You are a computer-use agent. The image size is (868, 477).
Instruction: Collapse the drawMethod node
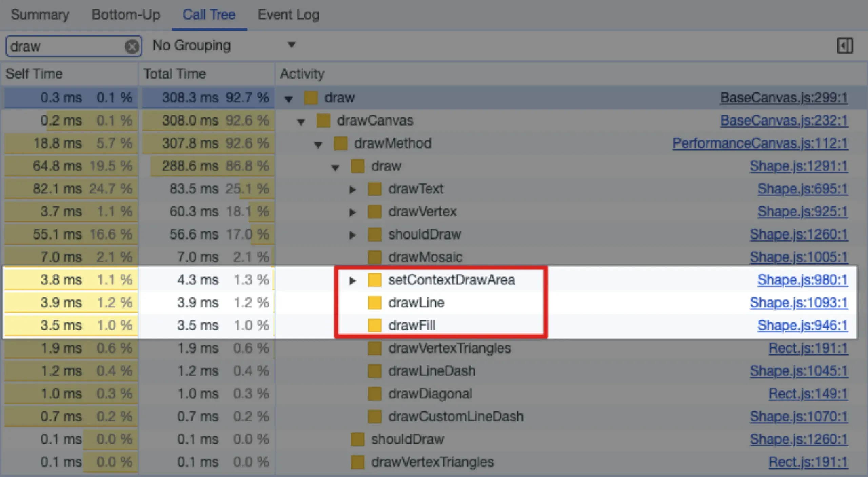318,145
